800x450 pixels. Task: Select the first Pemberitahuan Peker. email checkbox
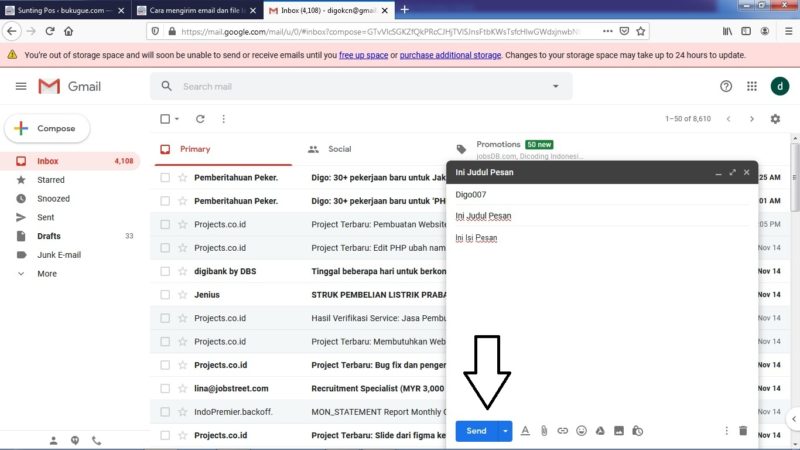point(165,178)
